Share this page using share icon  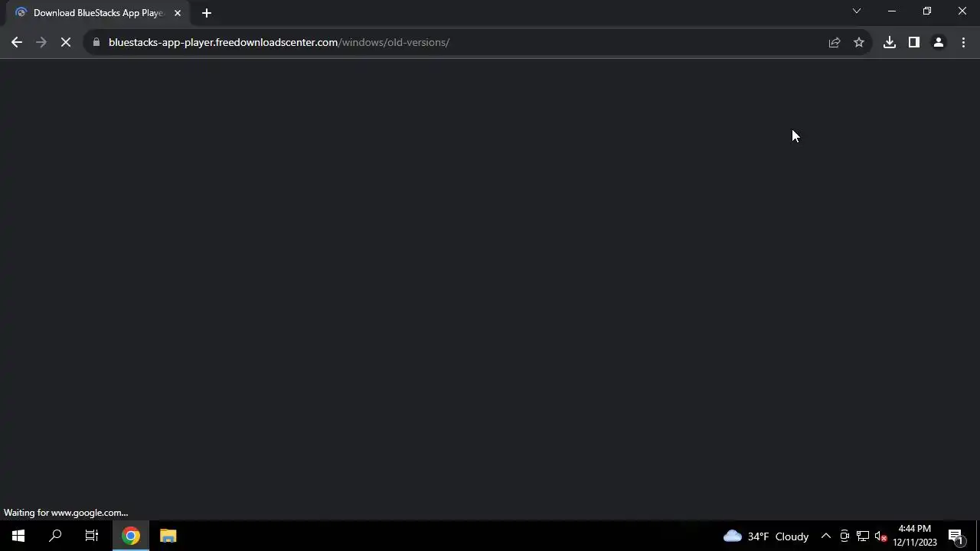[x=835, y=43]
